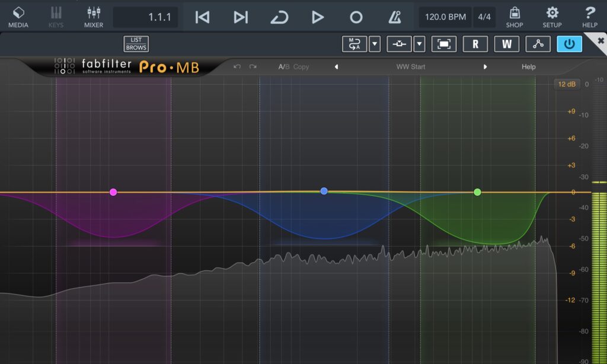Open the 12 dB display range selector
Viewport: 607px width, 364px height.
(566, 84)
